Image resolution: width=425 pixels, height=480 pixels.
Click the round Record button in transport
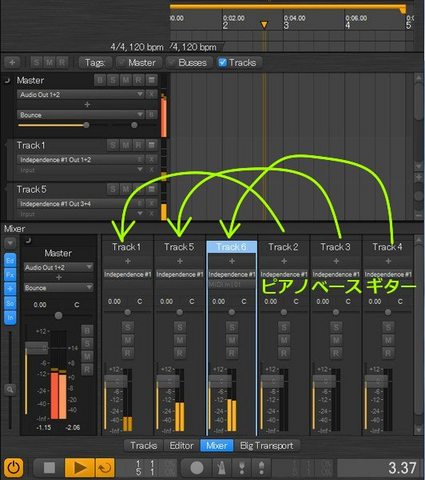[197, 468]
